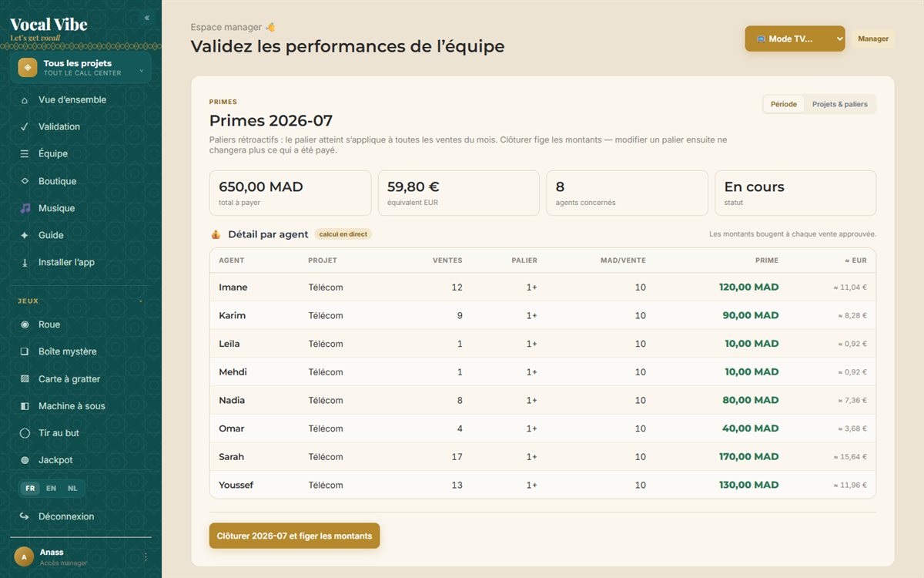Expand the Mode TV dropdown
This screenshot has width=924, height=578.
(x=795, y=39)
